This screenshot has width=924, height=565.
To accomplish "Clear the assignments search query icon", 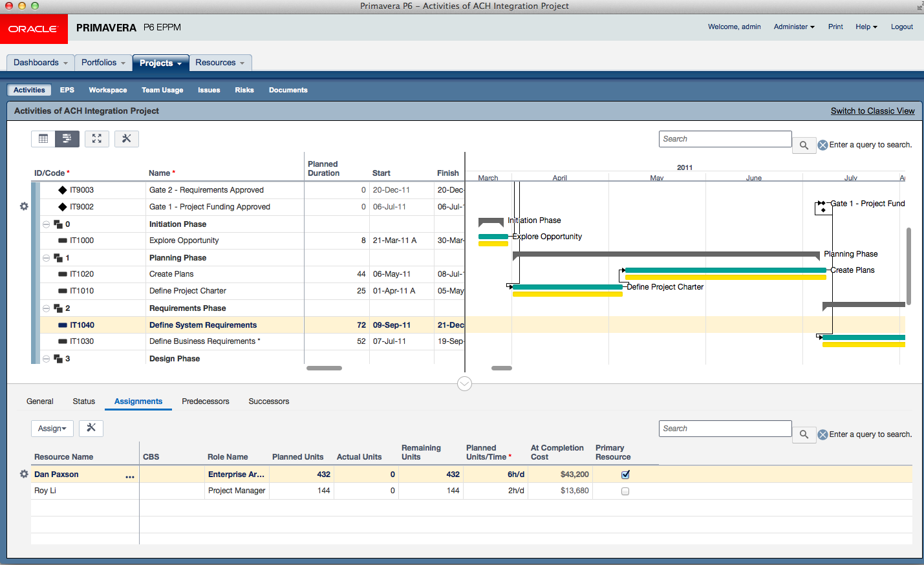I will click(x=823, y=435).
